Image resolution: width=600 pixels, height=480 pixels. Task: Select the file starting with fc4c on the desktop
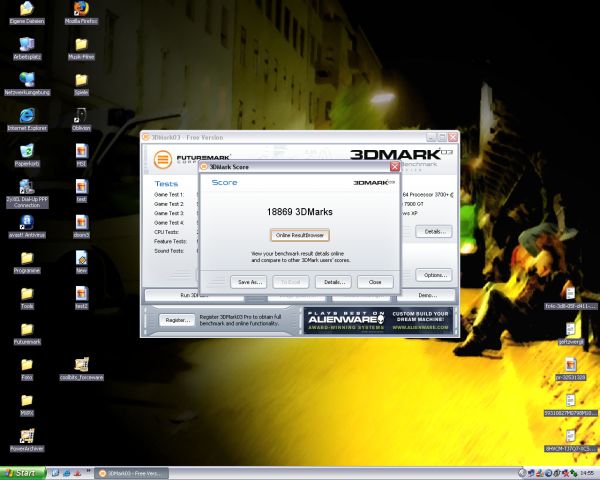tap(571, 298)
